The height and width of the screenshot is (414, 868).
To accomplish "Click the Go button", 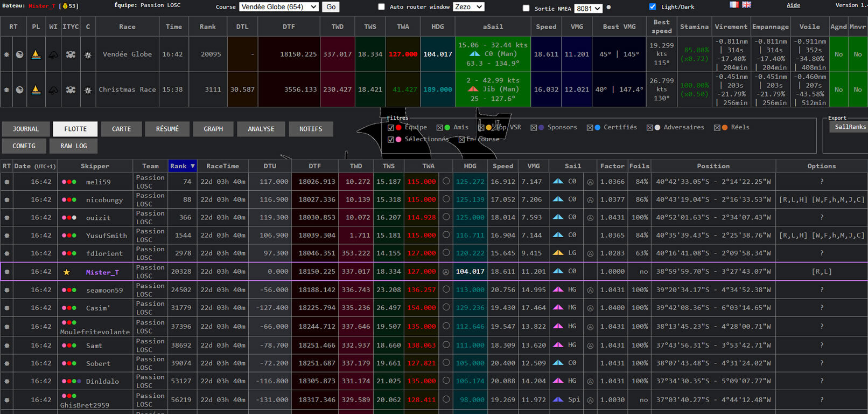I will [331, 7].
